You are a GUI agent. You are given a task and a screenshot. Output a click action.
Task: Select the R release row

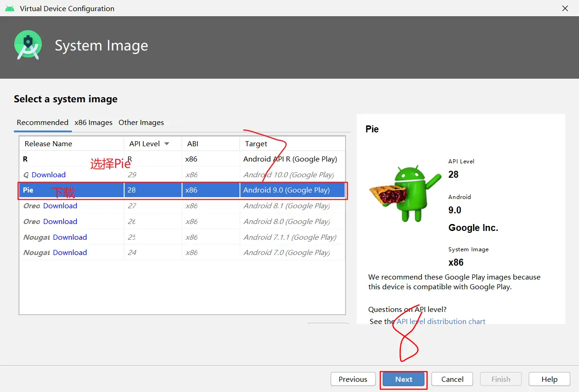tap(183, 159)
